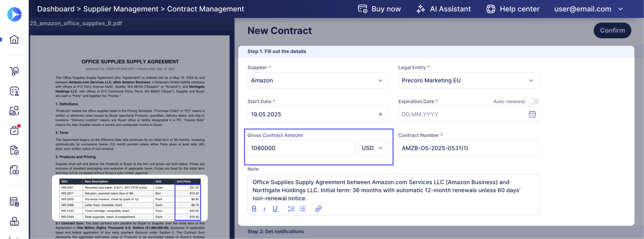Clear the Start Date value
The image size is (644, 239).
tap(380, 114)
